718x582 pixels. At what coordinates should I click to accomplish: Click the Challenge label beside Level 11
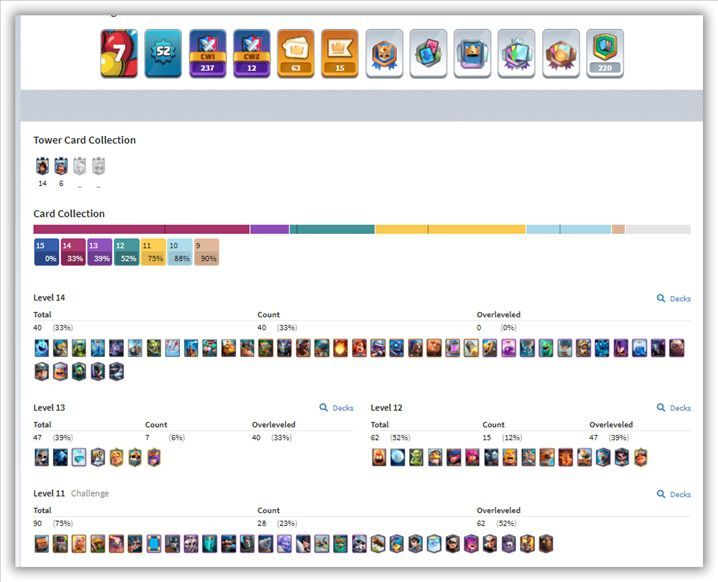click(90, 493)
